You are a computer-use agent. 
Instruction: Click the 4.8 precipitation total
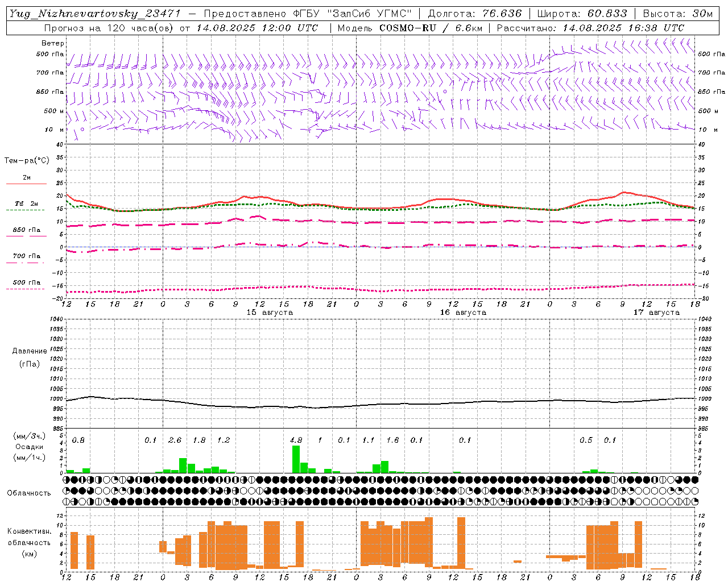pos(296,440)
